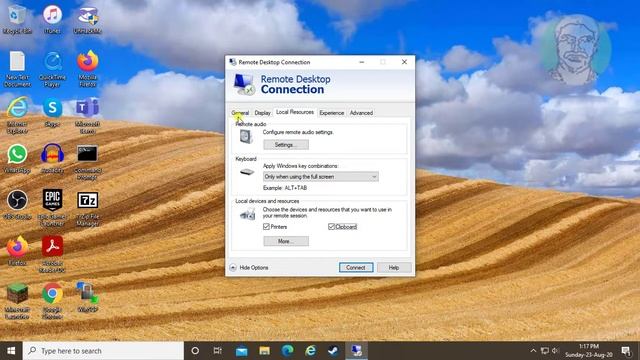Open the Mail app in the taskbar
The image size is (640, 360).
coord(241,351)
